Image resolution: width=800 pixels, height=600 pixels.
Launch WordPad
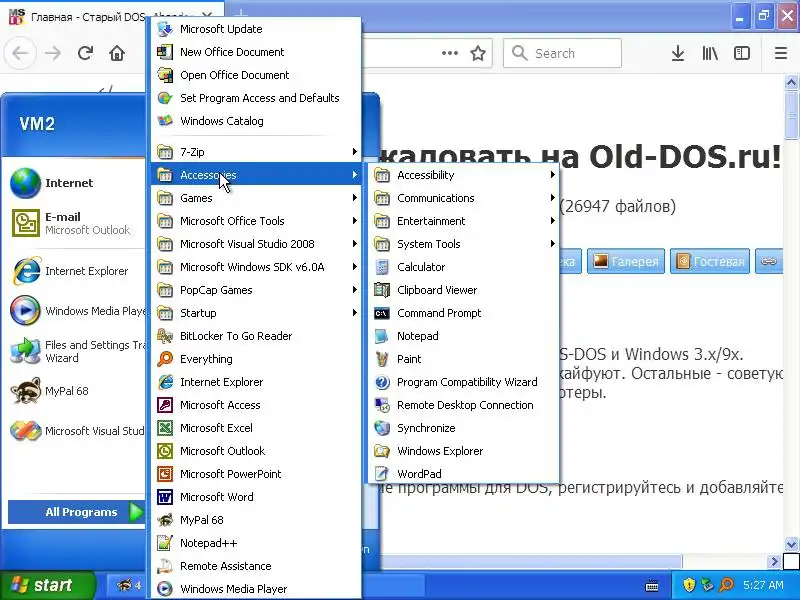463,473
